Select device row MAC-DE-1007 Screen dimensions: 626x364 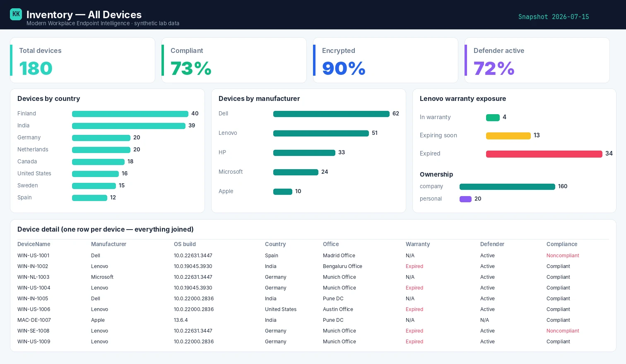[x=313, y=320]
